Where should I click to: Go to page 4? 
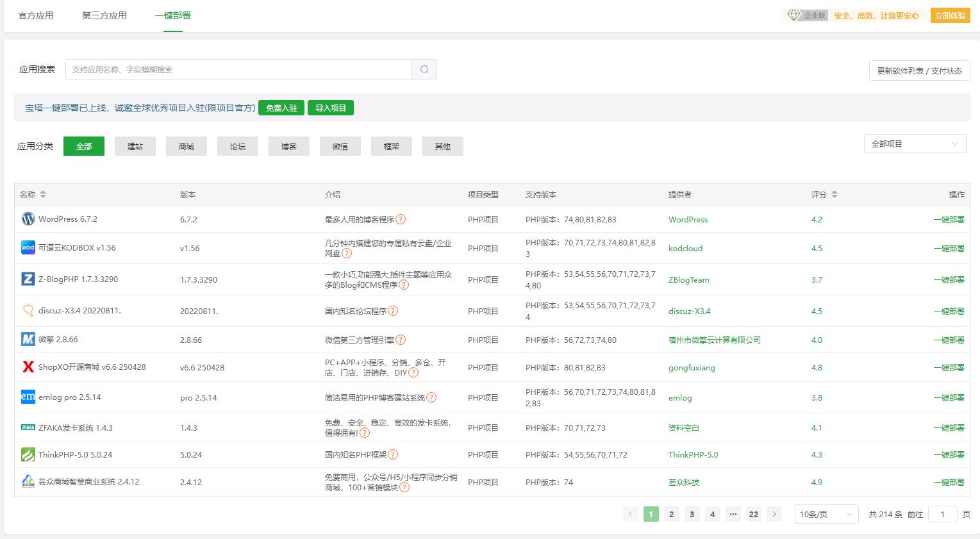(712, 514)
